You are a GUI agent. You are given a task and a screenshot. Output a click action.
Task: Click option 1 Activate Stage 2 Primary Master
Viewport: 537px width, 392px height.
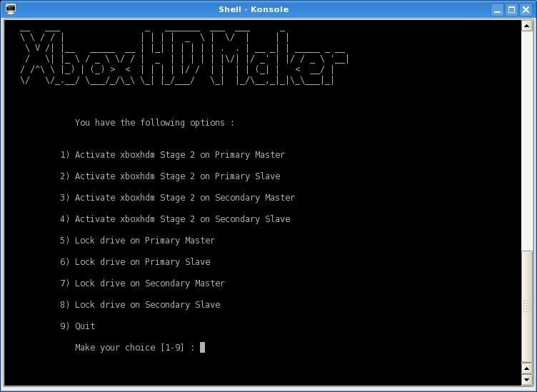(172, 155)
